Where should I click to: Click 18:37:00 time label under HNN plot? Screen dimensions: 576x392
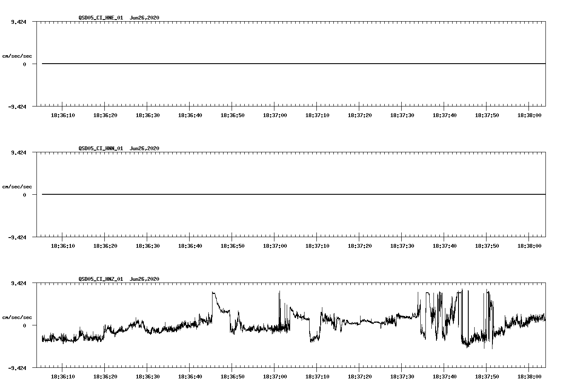click(275, 246)
